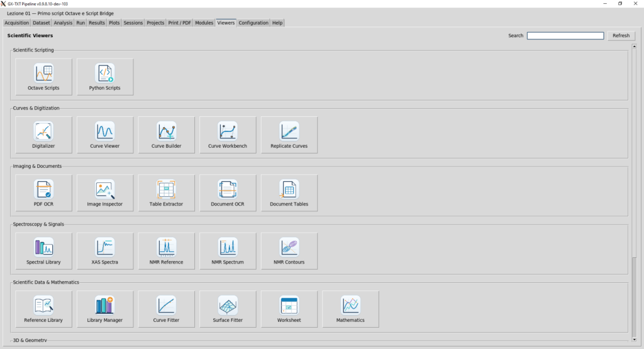
Task: Switch to the Modules tab
Action: [204, 23]
